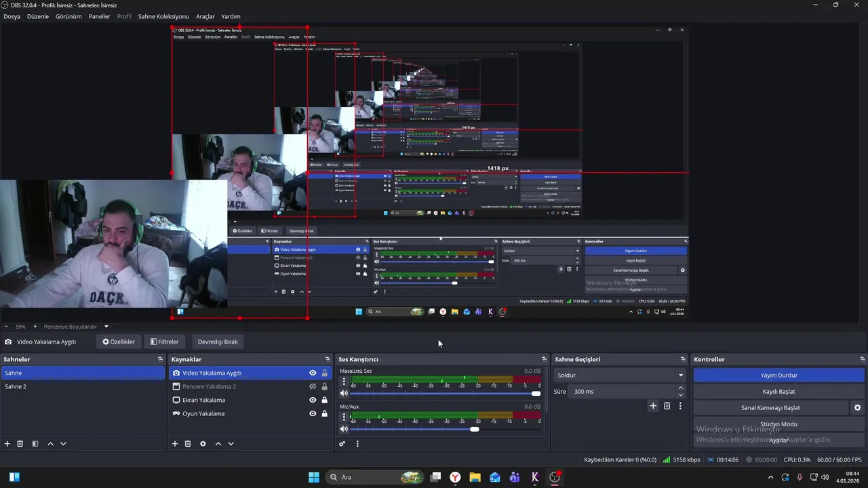Undock the Ses Karıştırıcı panel
The width and height of the screenshot is (868, 488).
click(x=544, y=359)
